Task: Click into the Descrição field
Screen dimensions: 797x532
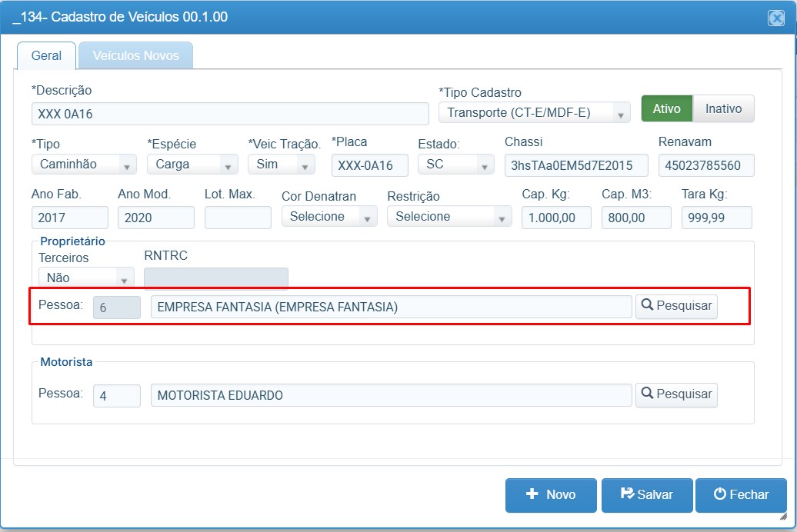Action: pyautogui.click(x=230, y=114)
